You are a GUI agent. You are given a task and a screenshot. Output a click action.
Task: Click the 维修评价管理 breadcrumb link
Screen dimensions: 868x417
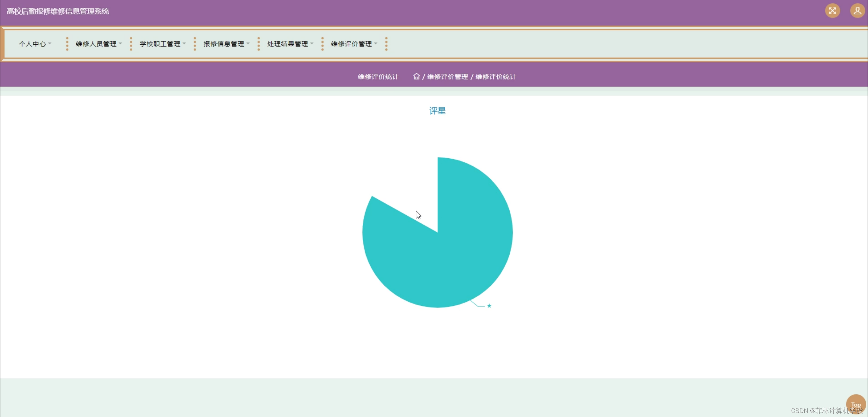point(448,77)
